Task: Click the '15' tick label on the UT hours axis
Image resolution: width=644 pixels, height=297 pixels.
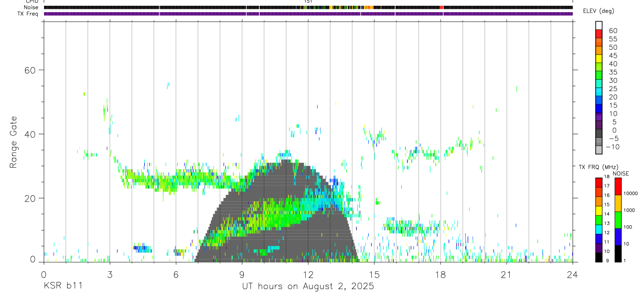Action: (374, 274)
